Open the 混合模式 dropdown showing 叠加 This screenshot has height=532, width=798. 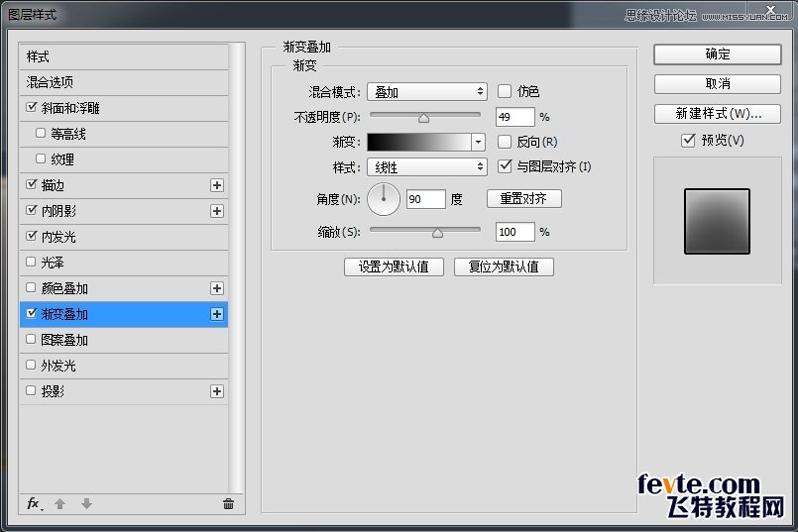(427, 92)
